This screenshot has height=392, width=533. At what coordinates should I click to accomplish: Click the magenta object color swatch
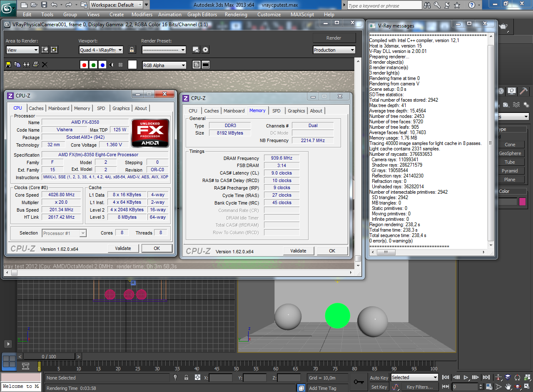coord(522,202)
